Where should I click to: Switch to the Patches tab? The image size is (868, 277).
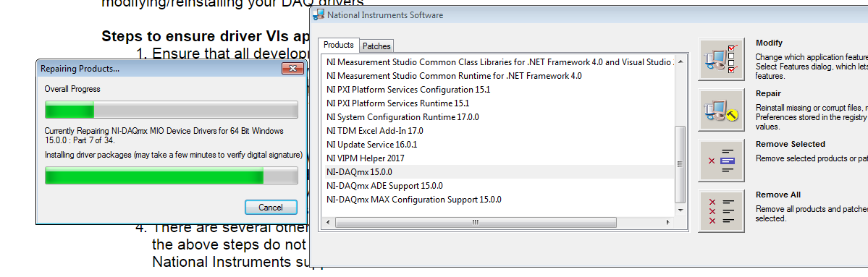376,46
